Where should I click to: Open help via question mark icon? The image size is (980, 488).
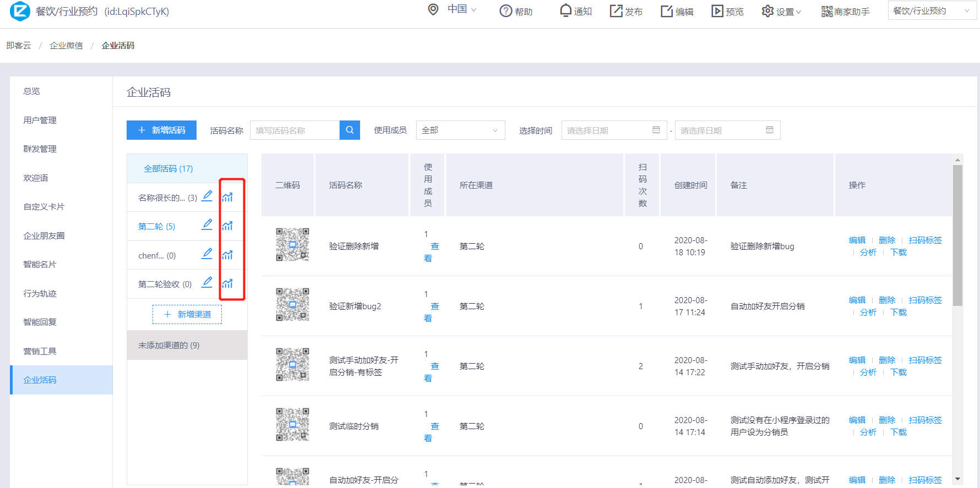click(506, 11)
